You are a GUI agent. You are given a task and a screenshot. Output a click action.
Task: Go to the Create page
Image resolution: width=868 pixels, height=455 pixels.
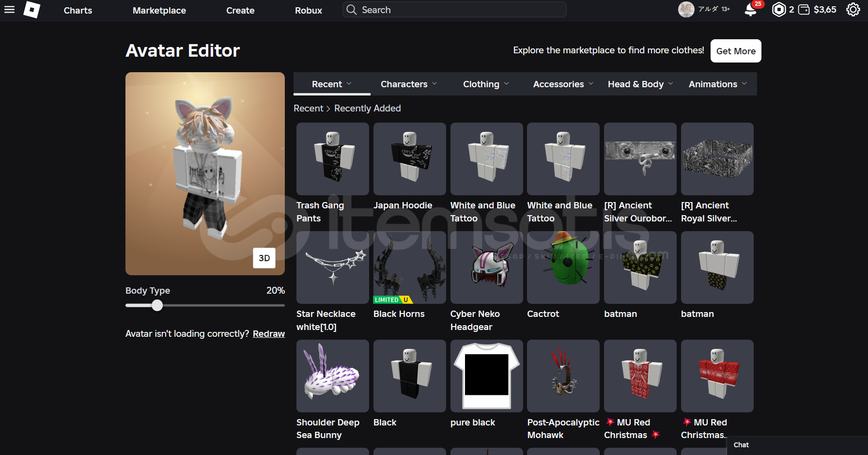[x=240, y=10]
